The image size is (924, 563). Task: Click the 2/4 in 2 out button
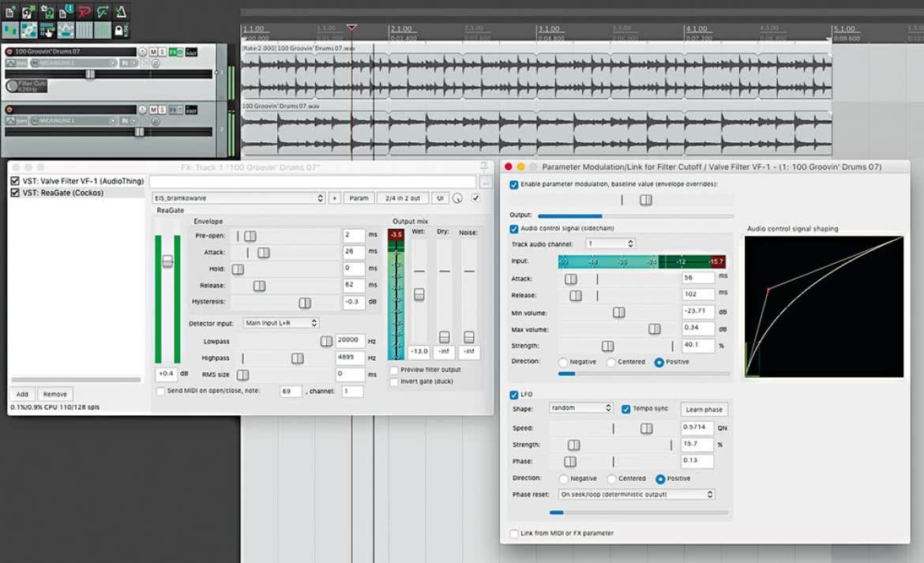[403, 198]
